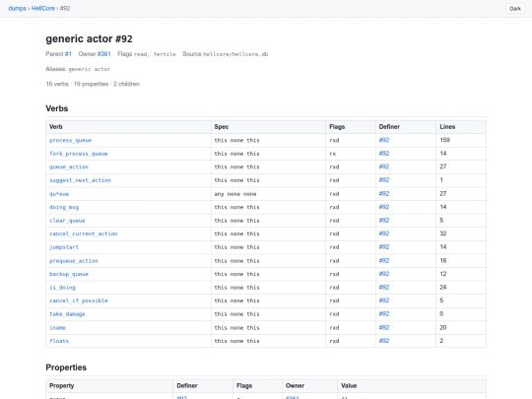Open the is_doing verb
Viewport: 532px width, 399px height.
coord(62,288)
